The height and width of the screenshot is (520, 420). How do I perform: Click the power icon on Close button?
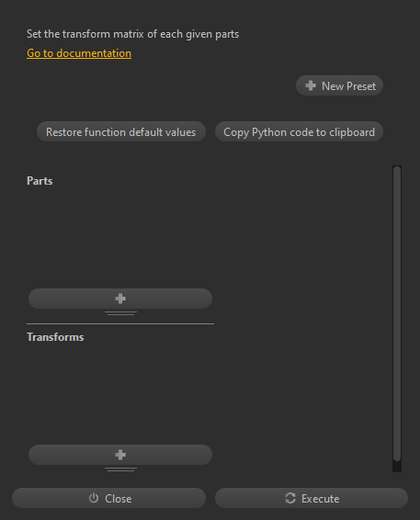[x=94, y=498]
